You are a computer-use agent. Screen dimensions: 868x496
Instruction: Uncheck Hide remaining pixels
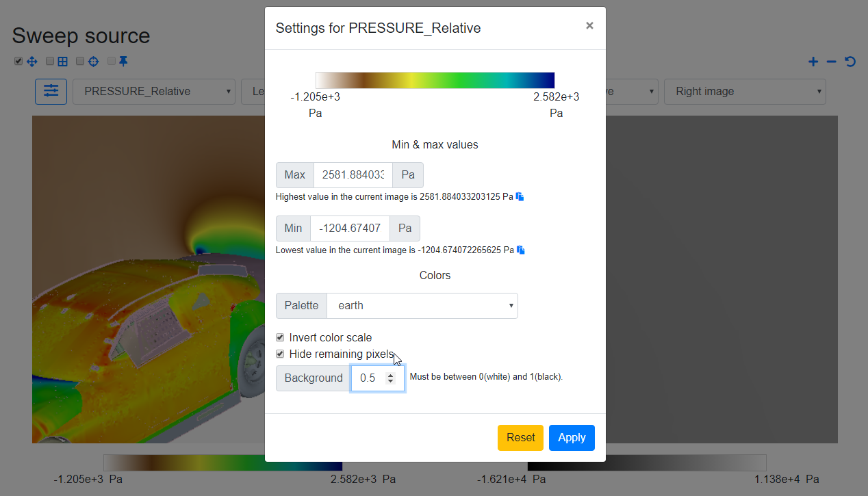[x=280, y=354]
